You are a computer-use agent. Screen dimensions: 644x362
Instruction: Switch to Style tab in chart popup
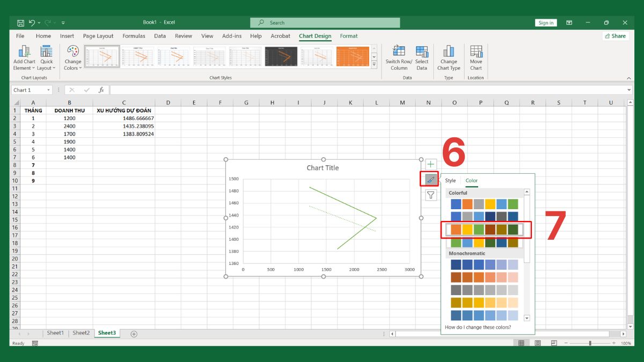coord(450,181)
